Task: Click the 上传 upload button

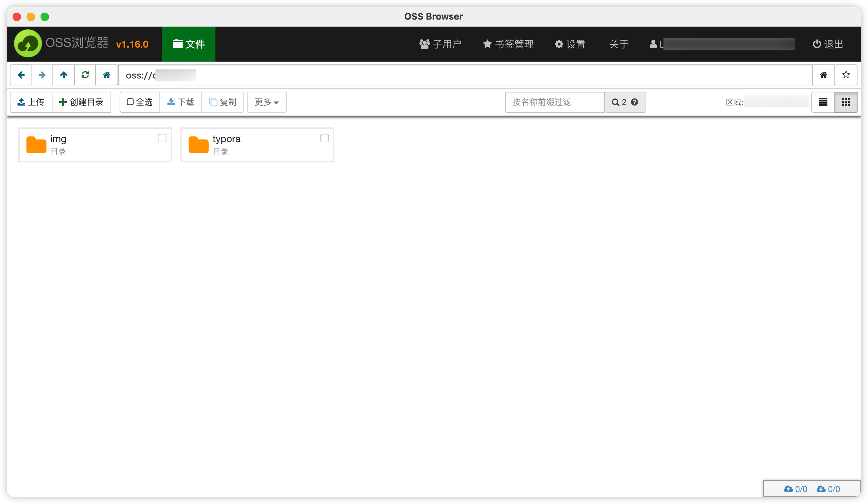Action: tap(31, 102)
